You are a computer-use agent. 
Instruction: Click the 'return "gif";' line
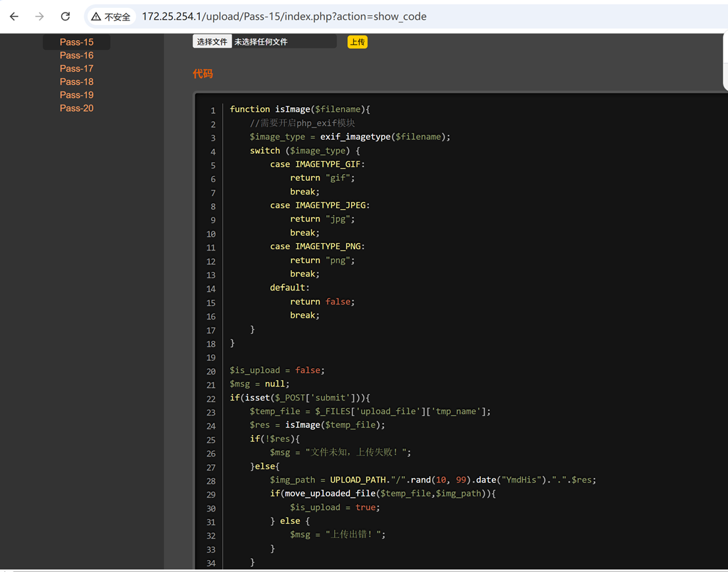323,178
